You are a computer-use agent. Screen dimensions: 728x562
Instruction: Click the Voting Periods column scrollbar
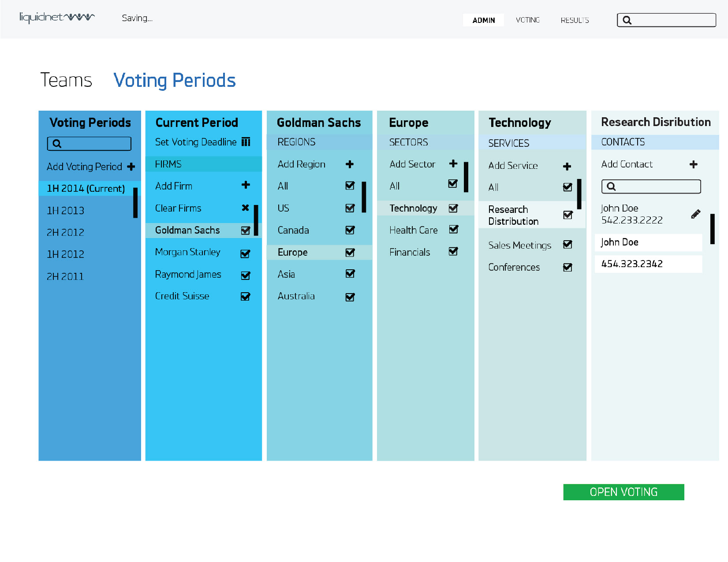pyautogui.click(x=135, y=203)
